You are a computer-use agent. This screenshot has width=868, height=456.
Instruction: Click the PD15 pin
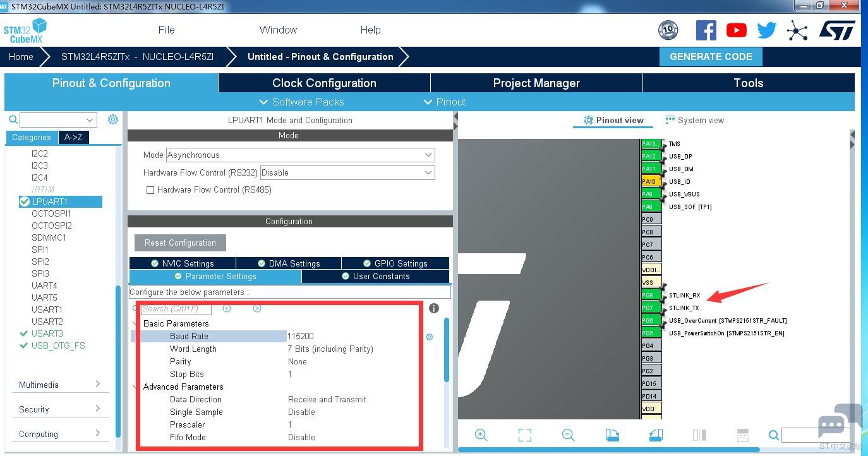651,383
